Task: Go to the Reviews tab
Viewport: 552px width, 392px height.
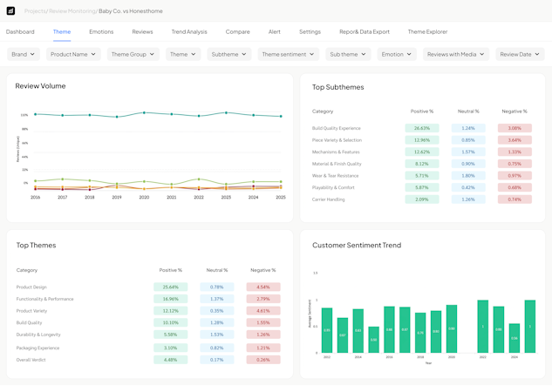Action: 142,31
